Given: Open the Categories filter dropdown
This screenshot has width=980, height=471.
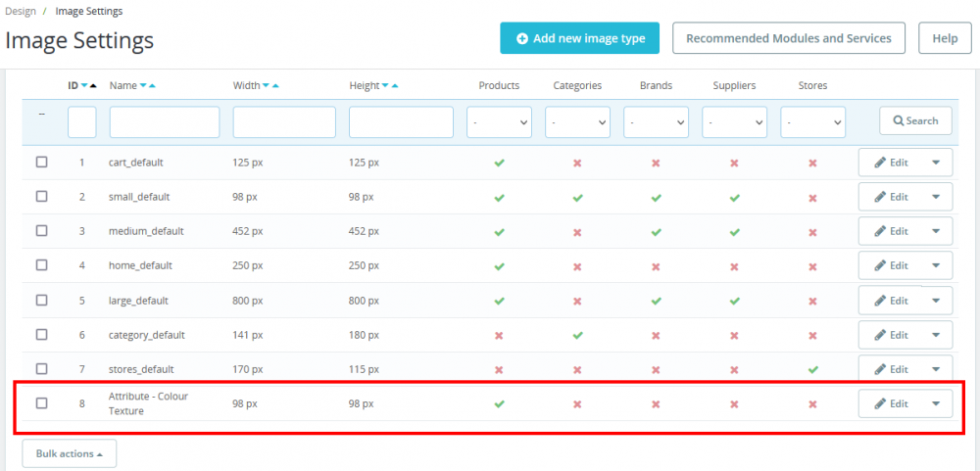Looking at the screenshot, I should click(x=577, y=121).
